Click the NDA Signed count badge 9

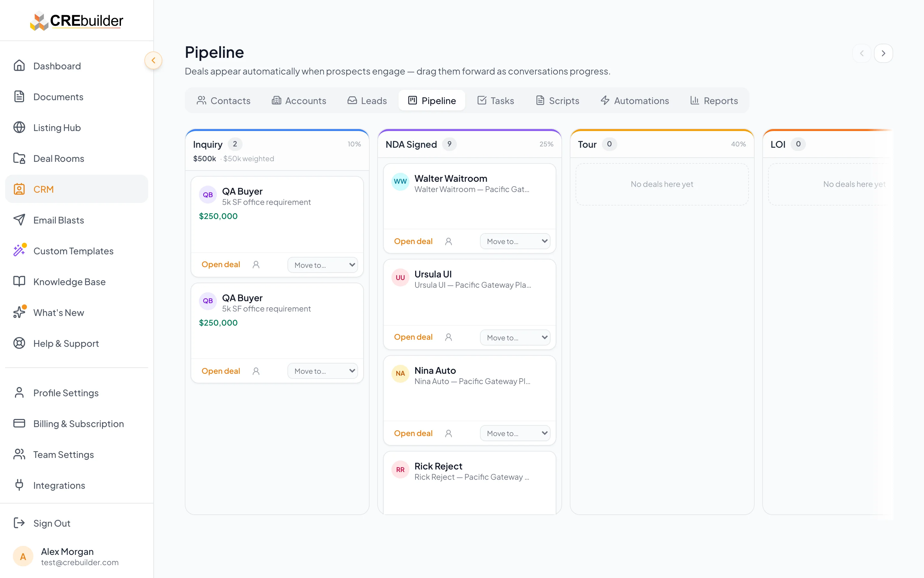point(449,144)
